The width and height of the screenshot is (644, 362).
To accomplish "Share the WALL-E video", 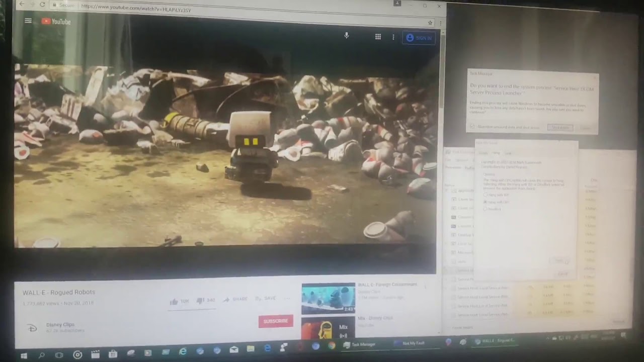I will (235, 299).
